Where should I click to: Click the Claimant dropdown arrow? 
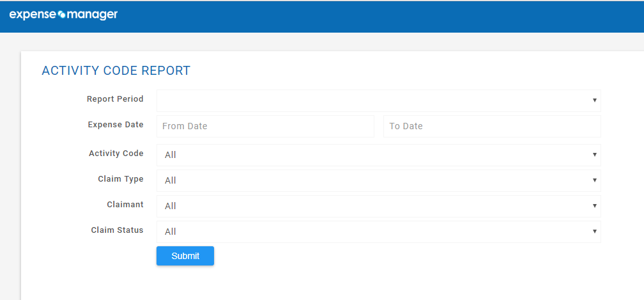coord(594,205)
